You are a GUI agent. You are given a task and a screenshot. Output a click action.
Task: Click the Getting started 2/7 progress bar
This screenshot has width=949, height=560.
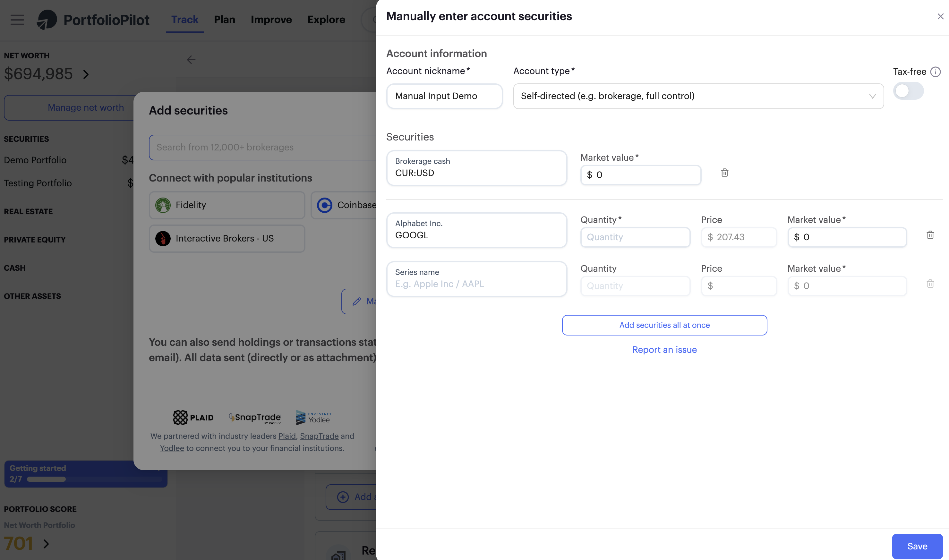click(86, 474)
